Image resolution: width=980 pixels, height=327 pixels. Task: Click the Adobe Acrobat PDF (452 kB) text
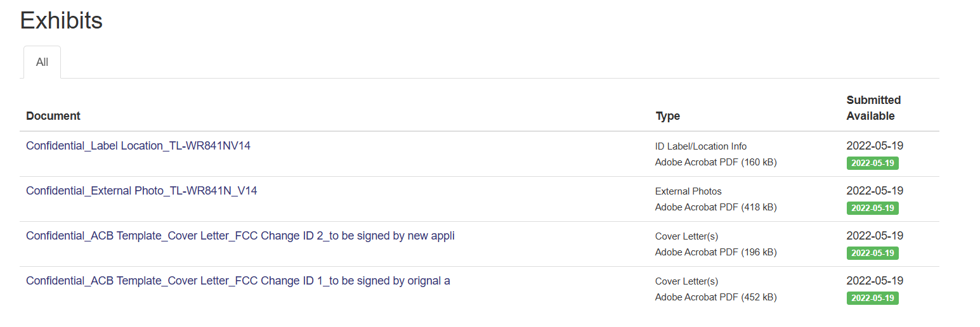click(x=715, y=297)
